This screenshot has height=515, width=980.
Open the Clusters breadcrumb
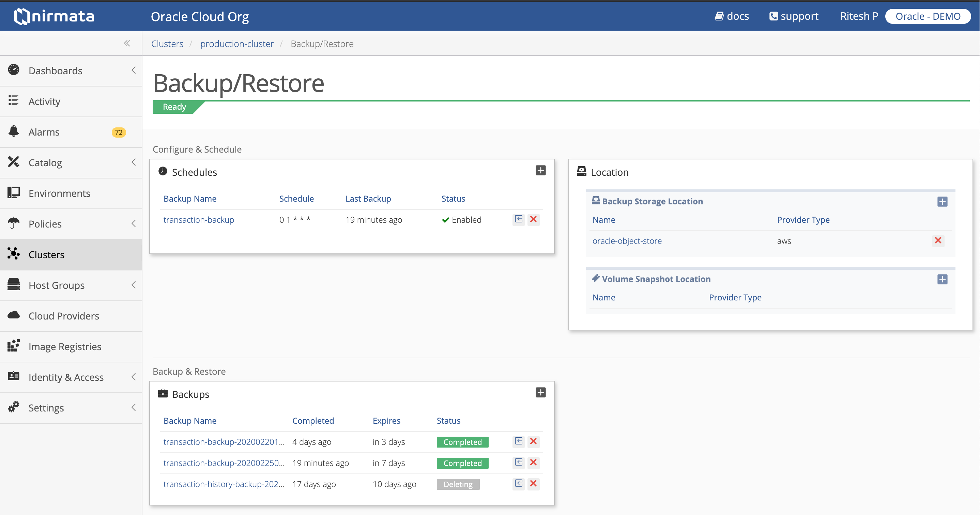coord(167,43)
